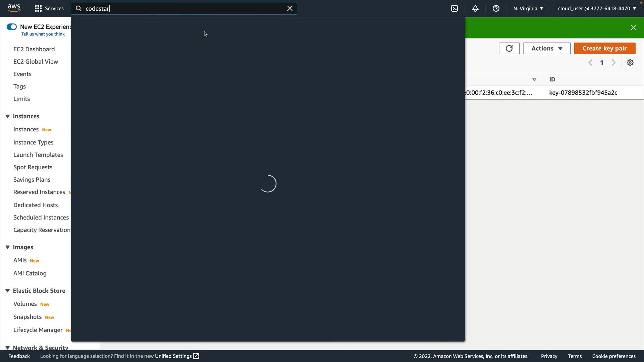Open the notifications bell

(475, 8)
